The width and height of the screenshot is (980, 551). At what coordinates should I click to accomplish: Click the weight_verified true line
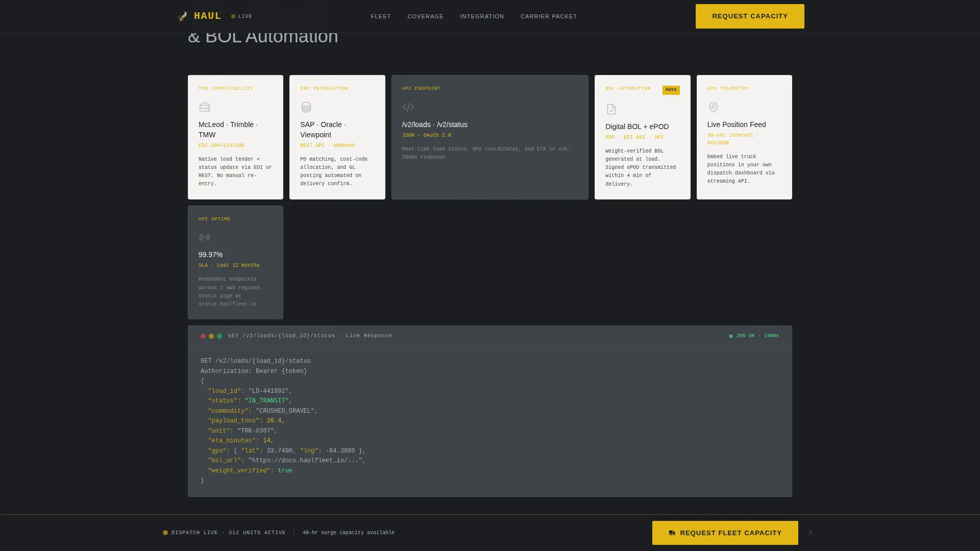point(250,471)
